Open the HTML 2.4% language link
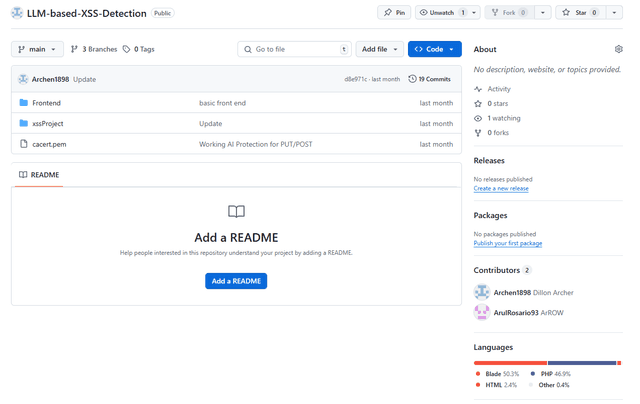This screenshot has width=640, height=404. 496,385
